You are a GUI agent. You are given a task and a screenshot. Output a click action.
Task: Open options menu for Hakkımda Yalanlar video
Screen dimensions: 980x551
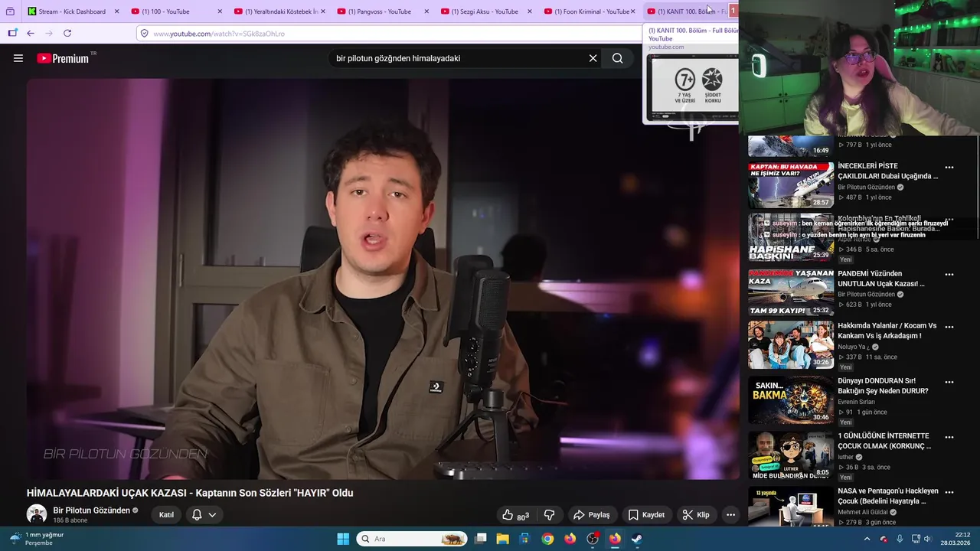949,326
